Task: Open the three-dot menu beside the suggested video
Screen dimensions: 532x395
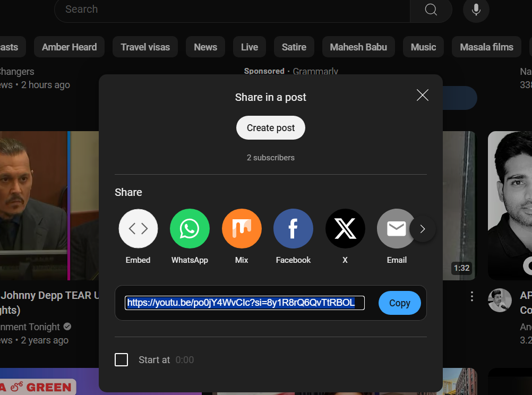Action: [x=471, y=296]
